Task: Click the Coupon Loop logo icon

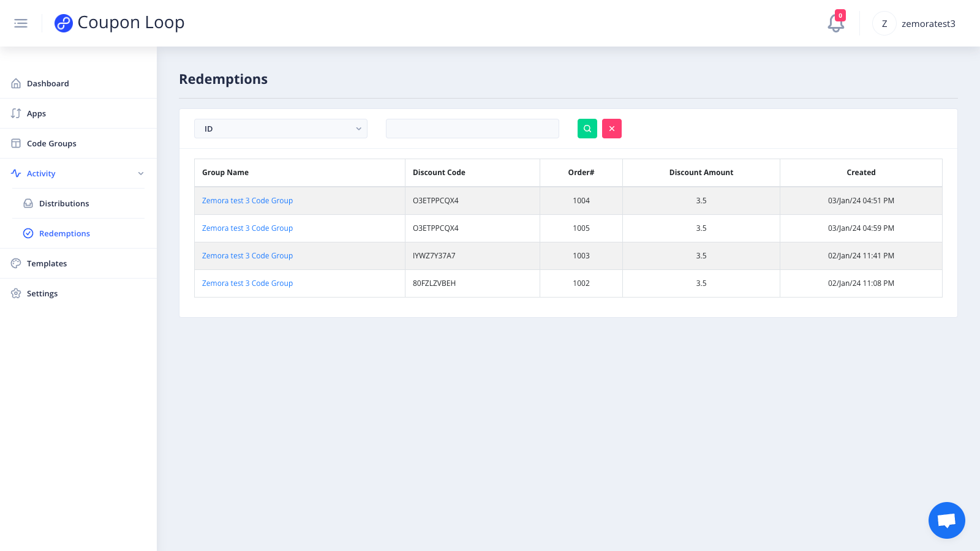Action: coord(64,23)
